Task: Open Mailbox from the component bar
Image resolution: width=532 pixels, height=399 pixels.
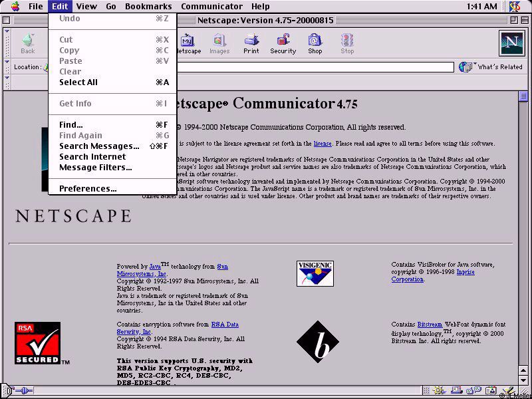Action: 457,391
